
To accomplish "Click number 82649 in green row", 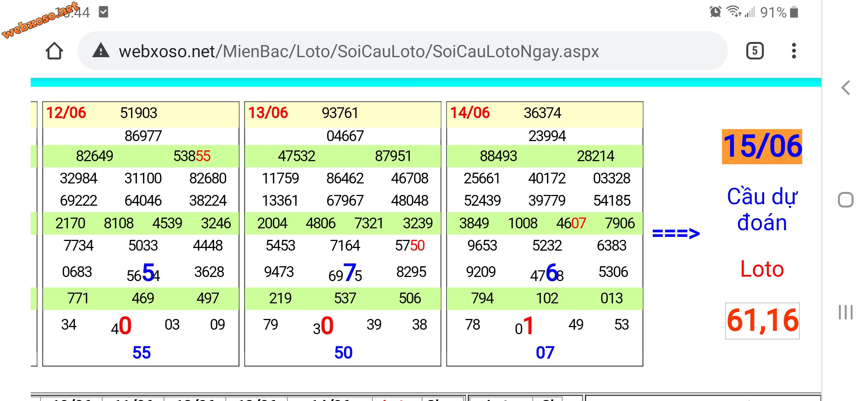I will click(x=95, y=156).
